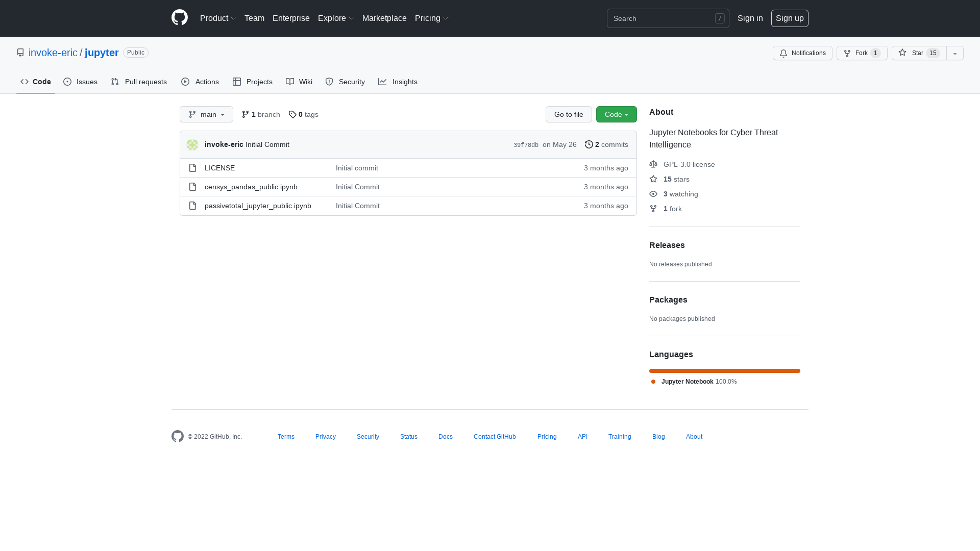Open the Status footer link
This screenshot has height=551, width=980.
(x=409, y=437)
